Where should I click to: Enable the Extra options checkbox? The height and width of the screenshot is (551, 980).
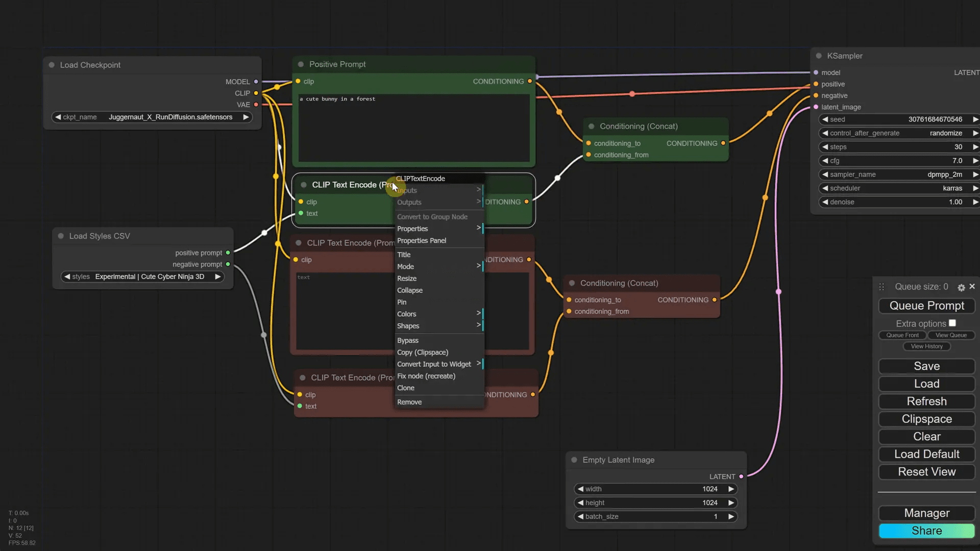click(x=952, y=323)
